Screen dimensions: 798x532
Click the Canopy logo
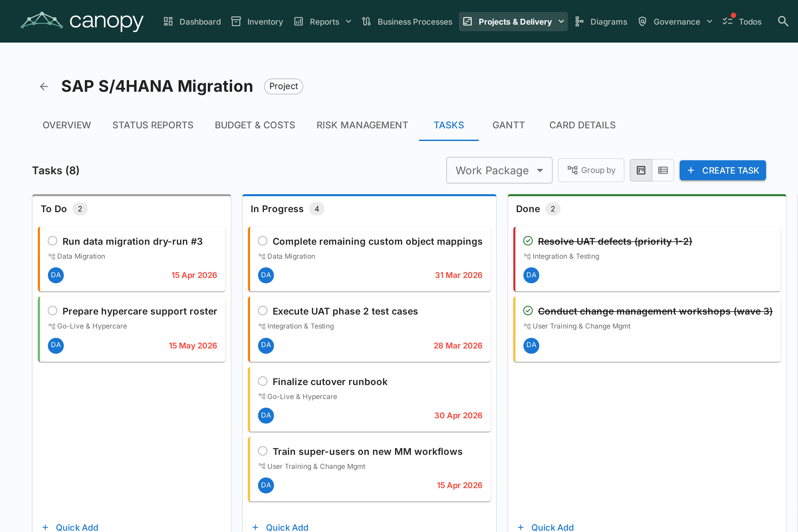point(82,21)
